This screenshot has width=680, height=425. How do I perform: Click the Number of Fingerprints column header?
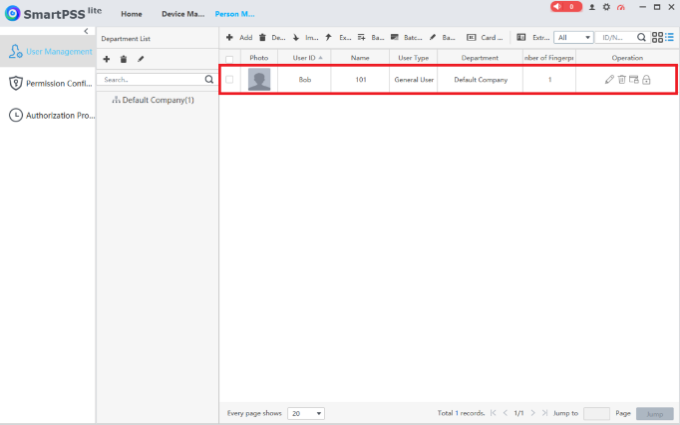point(549,58)
